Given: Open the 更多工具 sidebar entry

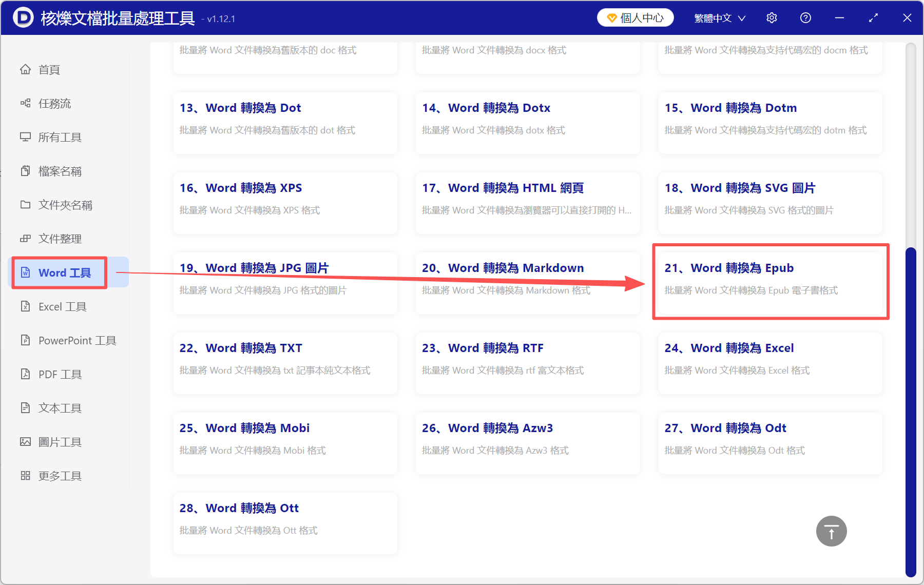Looking at the screenshot, I should 59,475.
